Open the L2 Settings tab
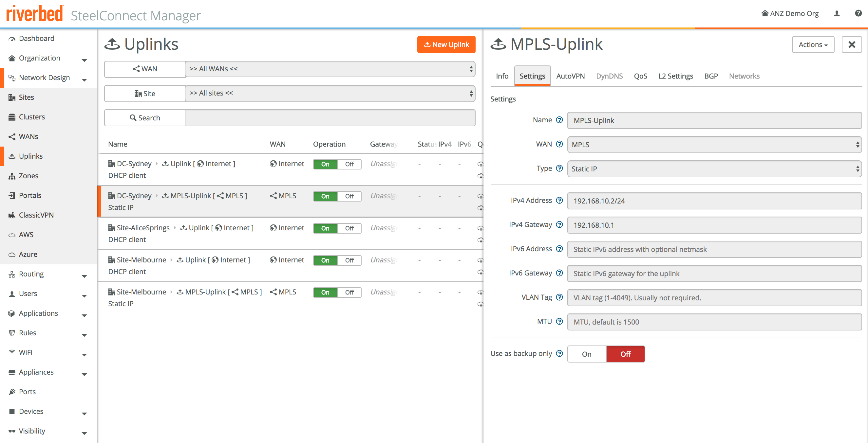This screenshot has width=868, height=443. click(x=675, y=76)
